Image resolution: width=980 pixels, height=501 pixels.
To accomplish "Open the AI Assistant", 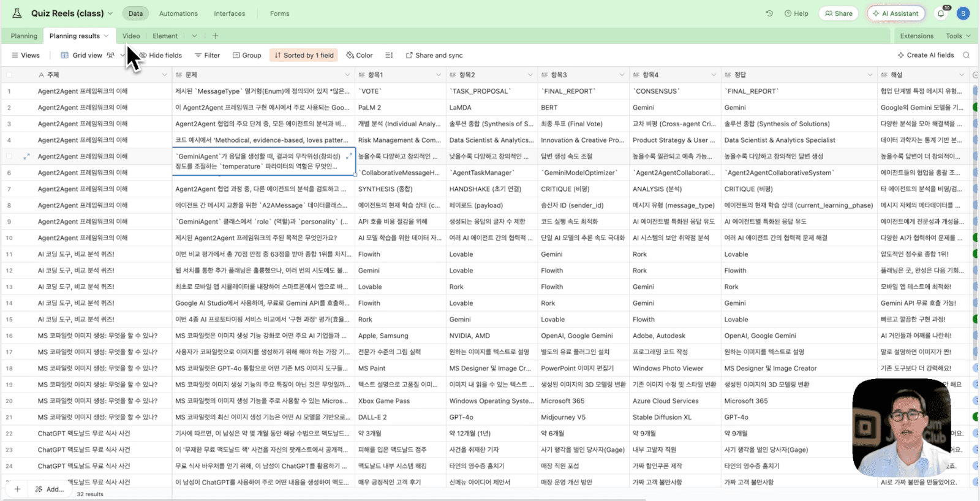I will (895, 13).
